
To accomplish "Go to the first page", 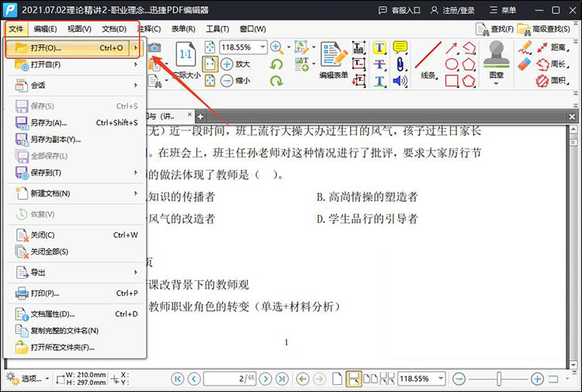I will (x=178, y=379).
